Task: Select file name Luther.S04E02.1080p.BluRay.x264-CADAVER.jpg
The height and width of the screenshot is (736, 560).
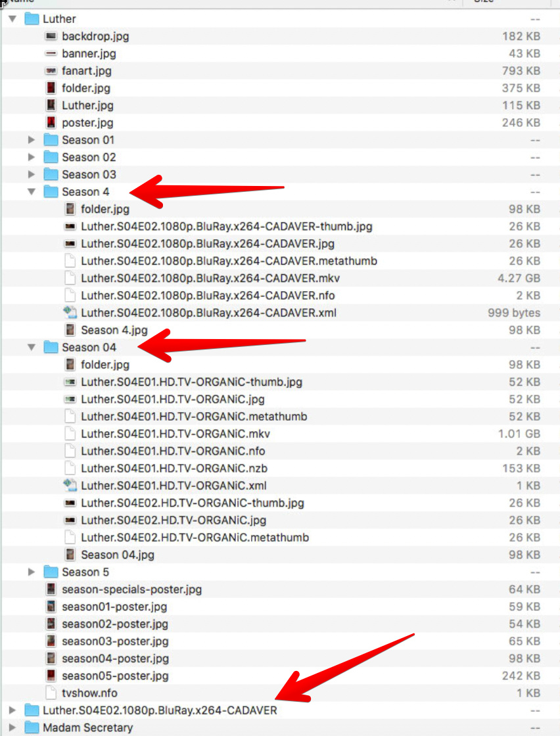Action: pyautogui.click(x=208, y=244)
